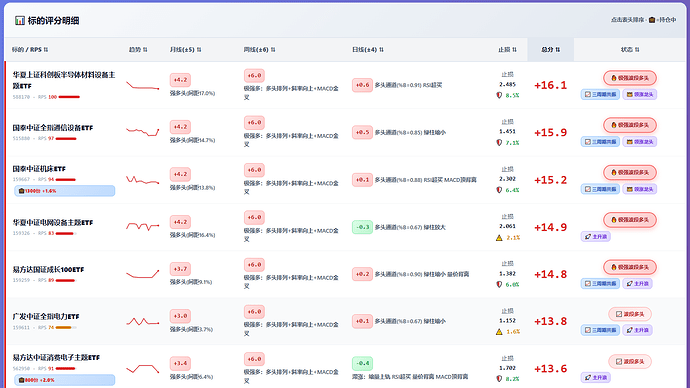Sort the table by 趋势 column
Image resolution: width=690 pixels, height=388 pixels.
(138, 50)
